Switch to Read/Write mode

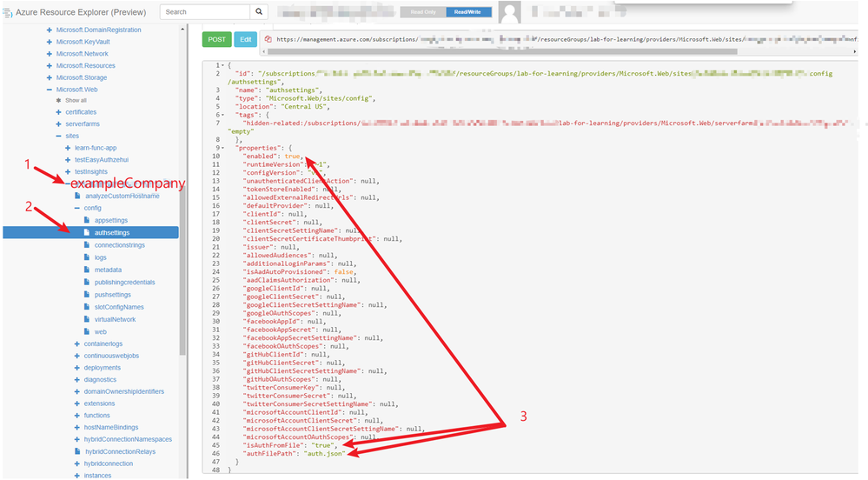tap(468, 11)
